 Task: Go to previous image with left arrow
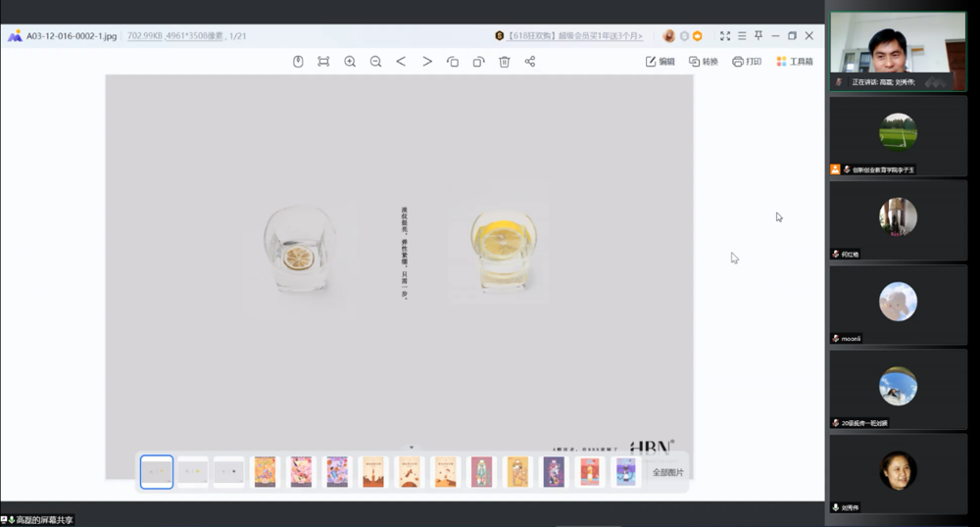pyautogui.click(x=401, y=62)
